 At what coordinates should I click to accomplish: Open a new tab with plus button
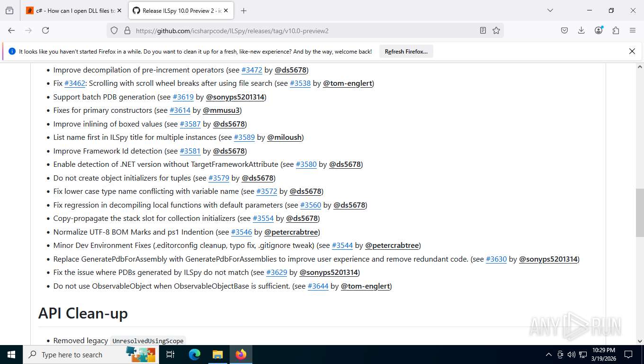243,10
